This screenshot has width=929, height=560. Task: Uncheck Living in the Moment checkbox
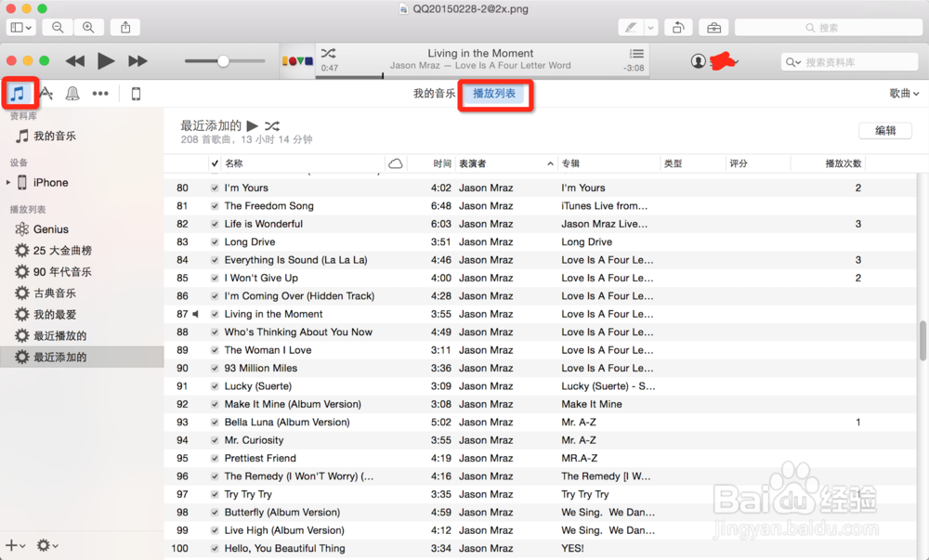pos(215,314)
